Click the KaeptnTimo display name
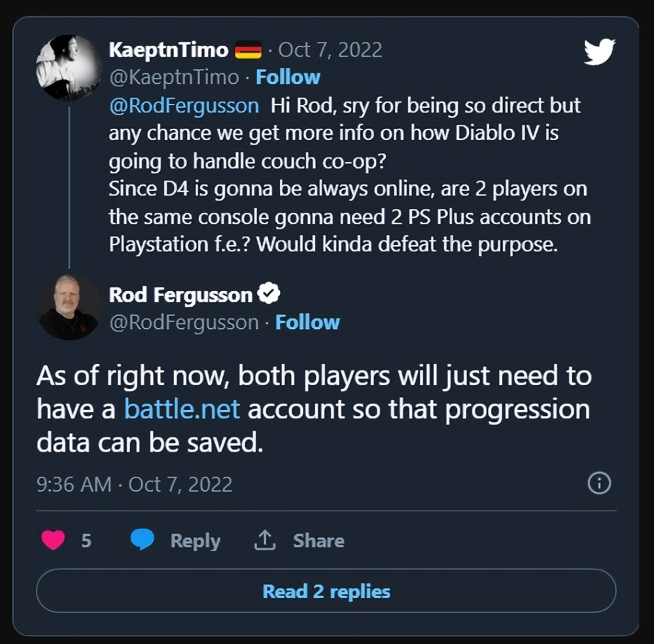The width and height of the screenshot is (654, 644). [x=168, y=50]
